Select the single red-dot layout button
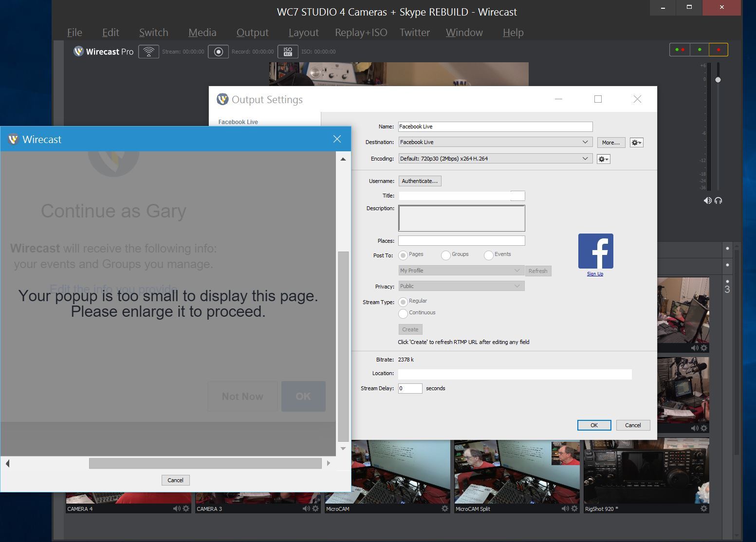756x542 pixels. [719, 50]
